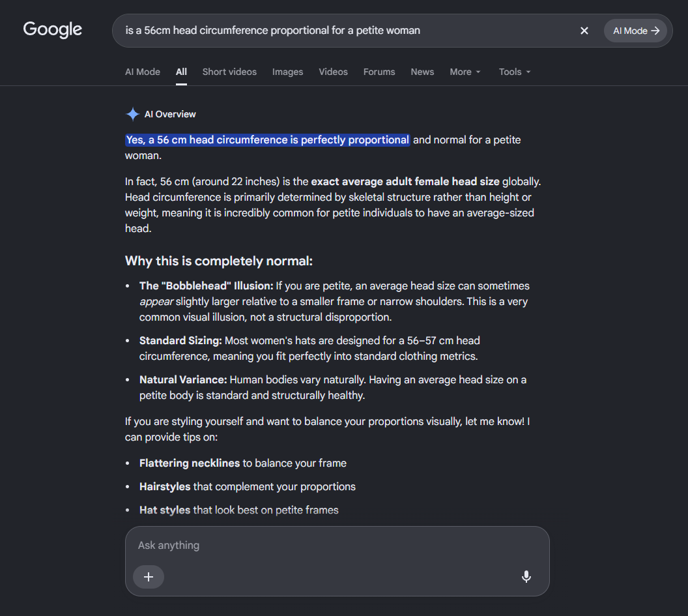Select the All results tab
This screenshot has height=616, width=688.
tap(181, 72)
